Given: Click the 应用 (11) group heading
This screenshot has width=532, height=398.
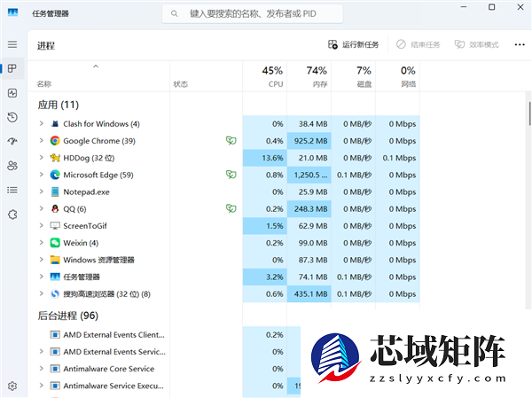Looking at the screenshot, I should 58,105.
